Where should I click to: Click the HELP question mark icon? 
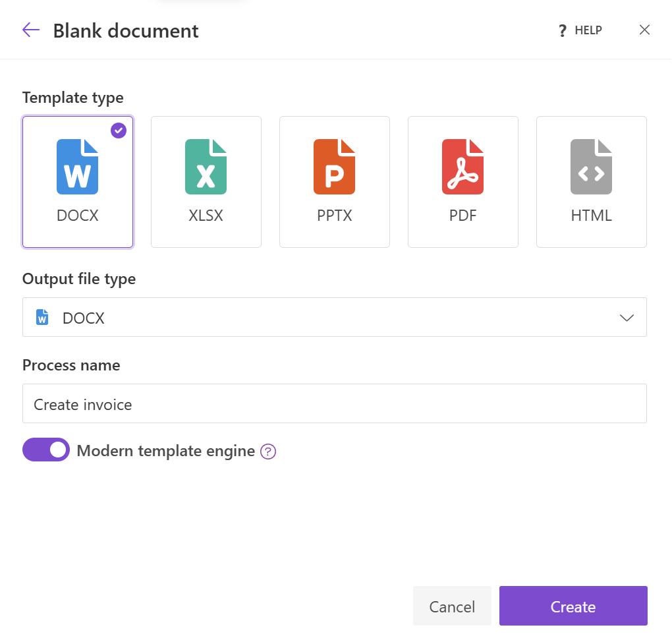coord(562,30)
